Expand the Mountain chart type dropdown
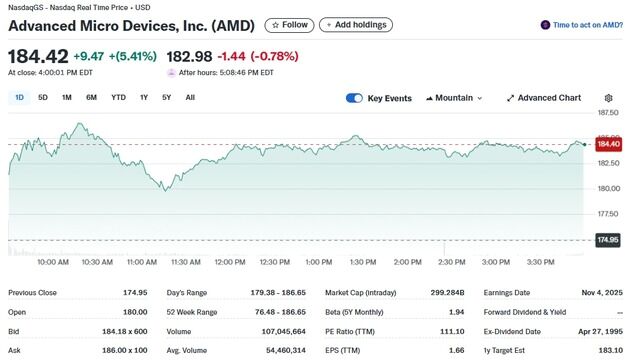Image resolution: width=628 pixels, height=361 pixels. [454, 98]
